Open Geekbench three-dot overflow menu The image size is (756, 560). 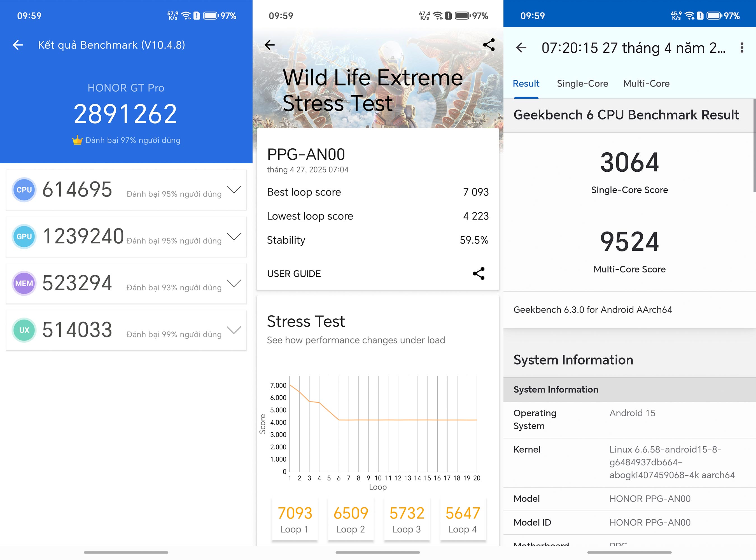(742, 48)
